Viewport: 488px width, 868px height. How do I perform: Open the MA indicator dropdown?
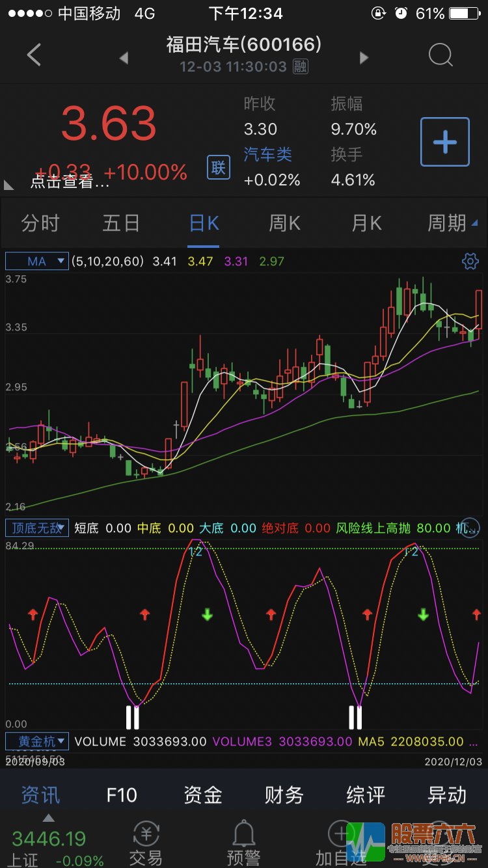click(x=36, y=261)
